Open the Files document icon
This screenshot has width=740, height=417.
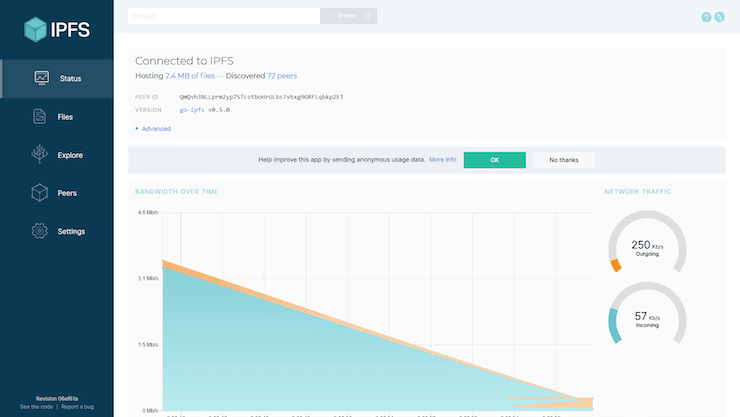point(40,117)
